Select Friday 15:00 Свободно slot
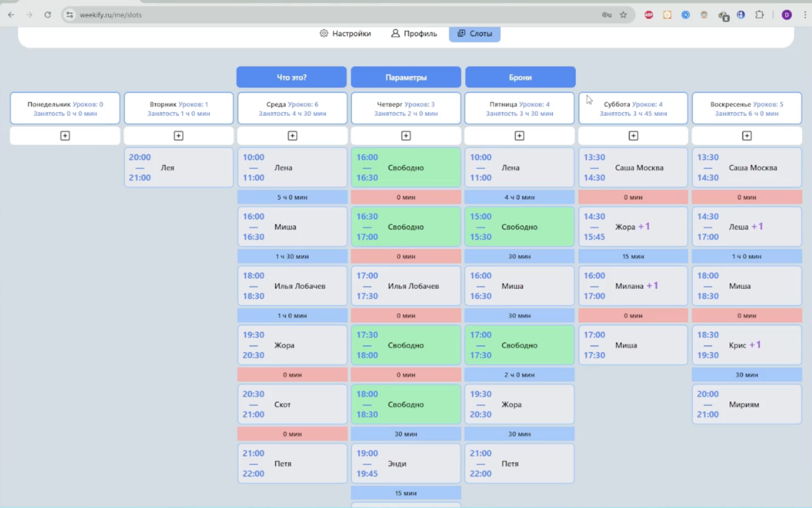 [x=520, y=227]
